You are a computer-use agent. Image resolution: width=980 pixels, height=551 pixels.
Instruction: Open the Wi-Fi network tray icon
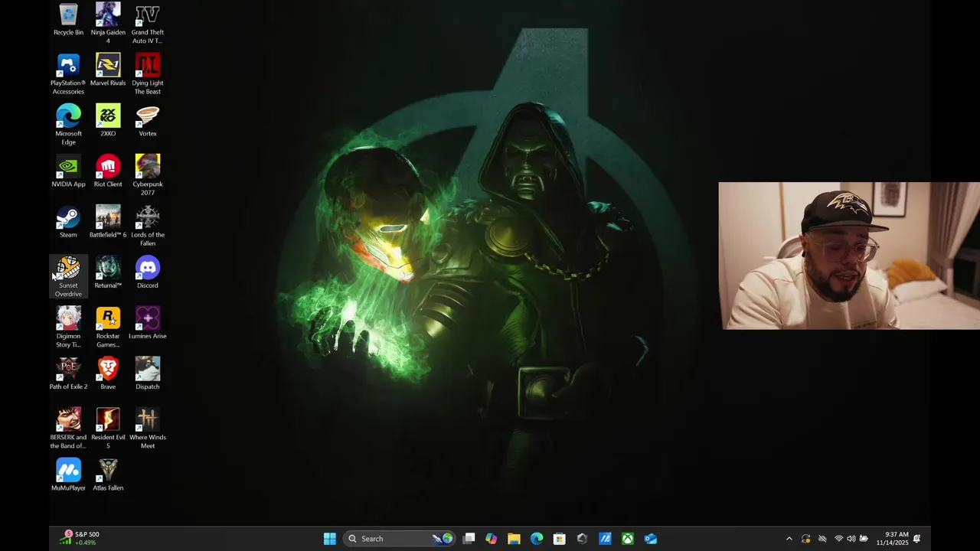click(839, 539)
